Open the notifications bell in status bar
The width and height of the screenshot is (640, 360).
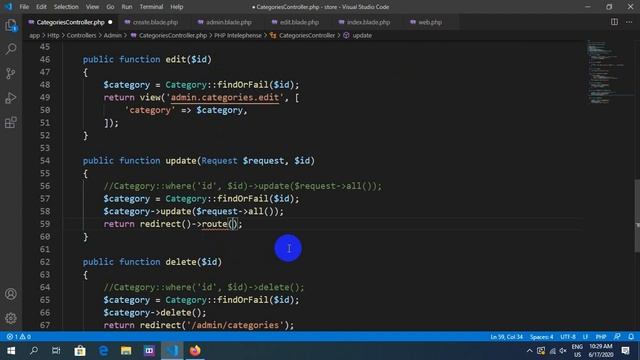coord(631,337)
